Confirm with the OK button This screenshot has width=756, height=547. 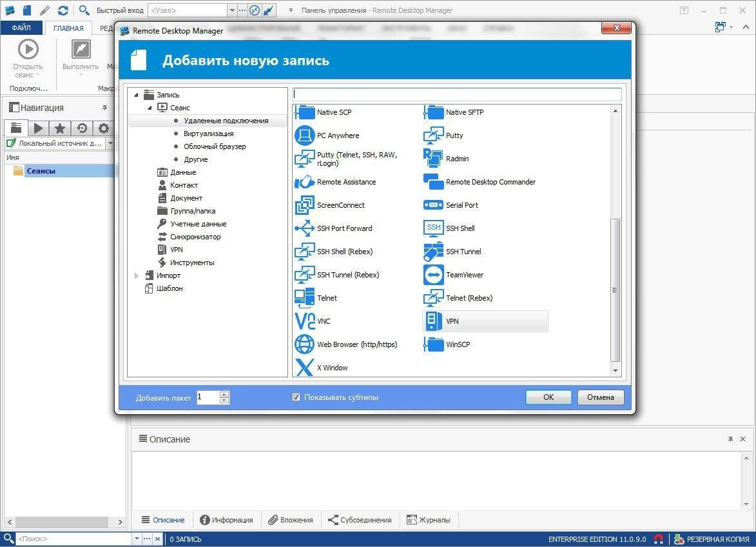[x=548, y=397]
